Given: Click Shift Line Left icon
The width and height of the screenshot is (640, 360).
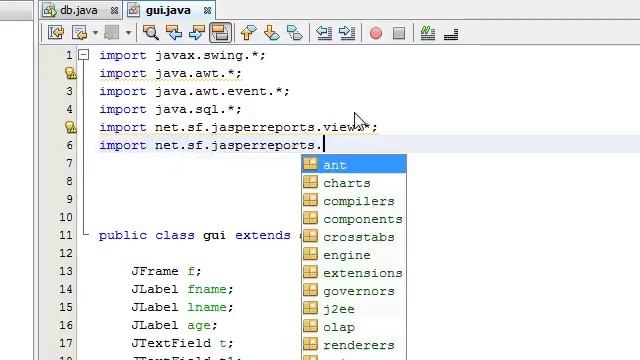Looking at the screenshot, I should pyautogui.click(x=324, y=33).
